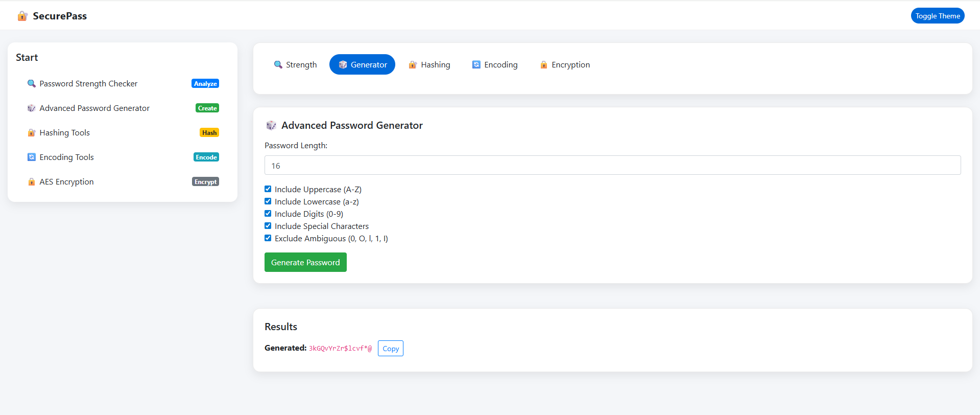
Task: Click the yellow Hash badge
Action: point(209,132)
